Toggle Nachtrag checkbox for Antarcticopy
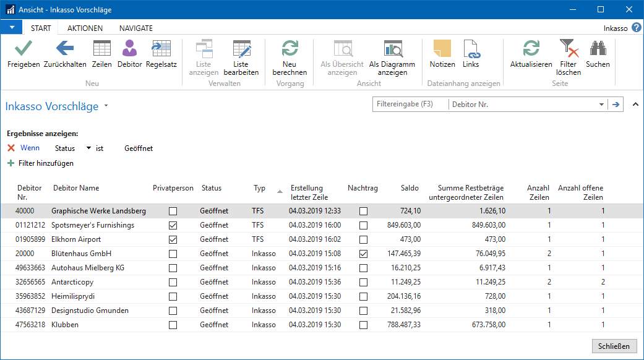This screenshot has height=360, width=644. (364, 283)
